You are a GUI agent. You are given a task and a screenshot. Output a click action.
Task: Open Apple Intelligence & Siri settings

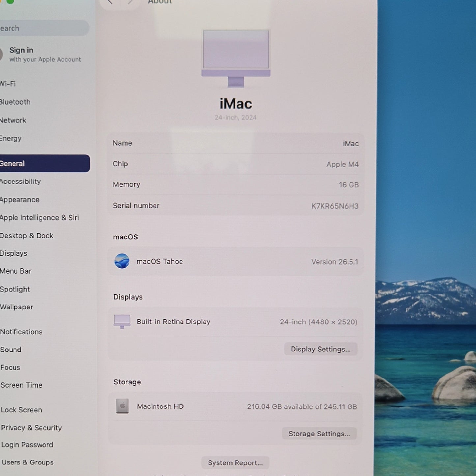[x=40, y=217]
